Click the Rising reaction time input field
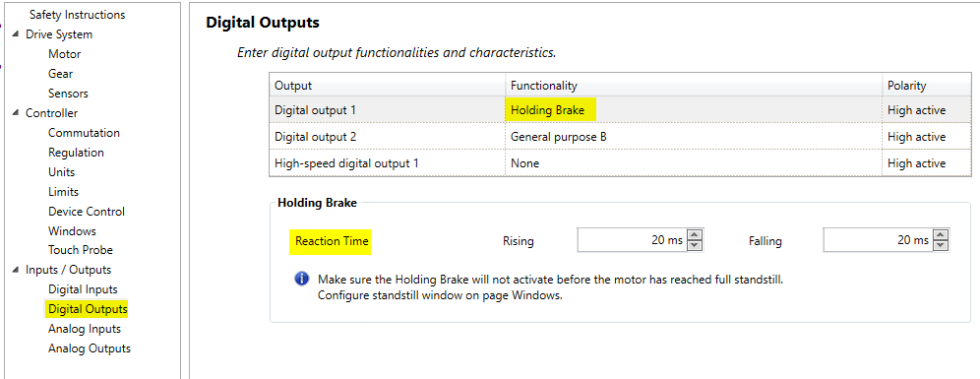Image resolution: width=980 pixels, height=379 pixels. click(x=632, y=240)
